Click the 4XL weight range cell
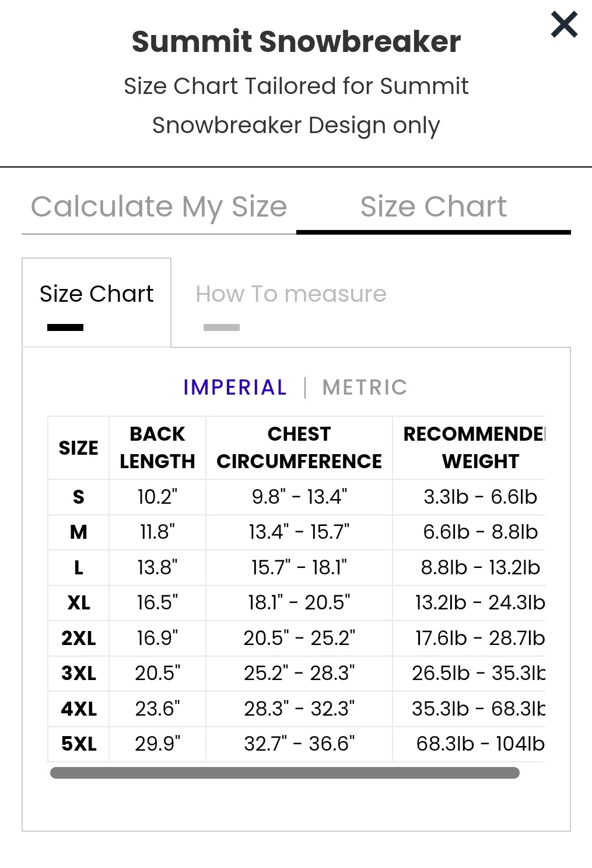 pos(477,709)
